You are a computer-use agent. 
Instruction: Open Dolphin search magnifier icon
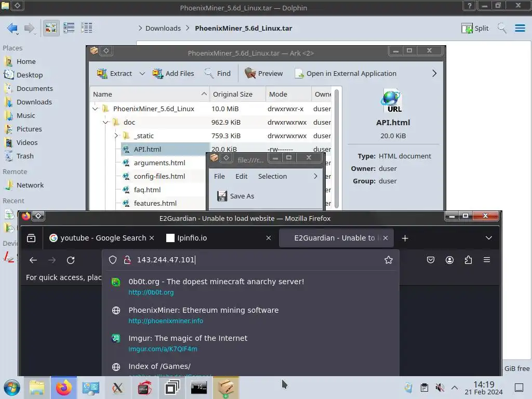point(502,28)
